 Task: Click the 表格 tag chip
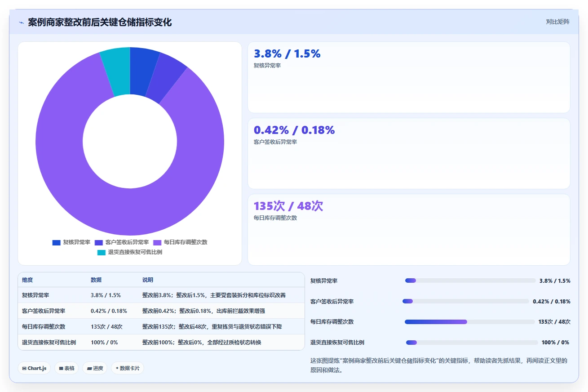click(x=66, y=368)
